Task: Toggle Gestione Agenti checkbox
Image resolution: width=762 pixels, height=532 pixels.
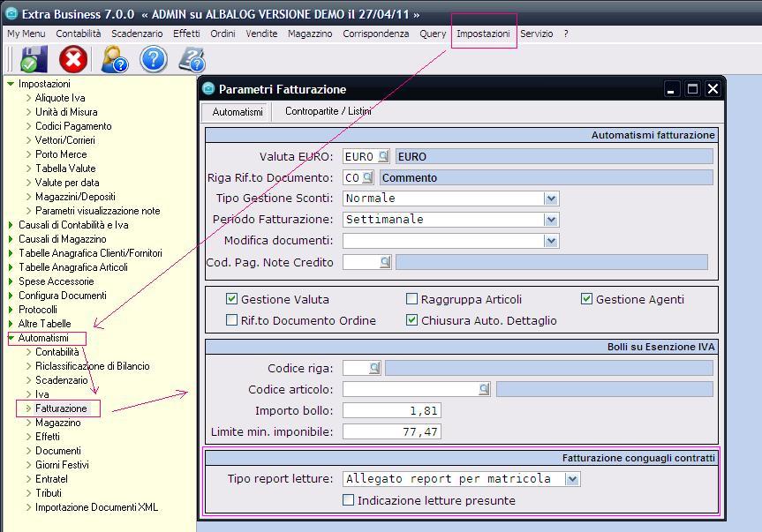Action: point(586,299)
